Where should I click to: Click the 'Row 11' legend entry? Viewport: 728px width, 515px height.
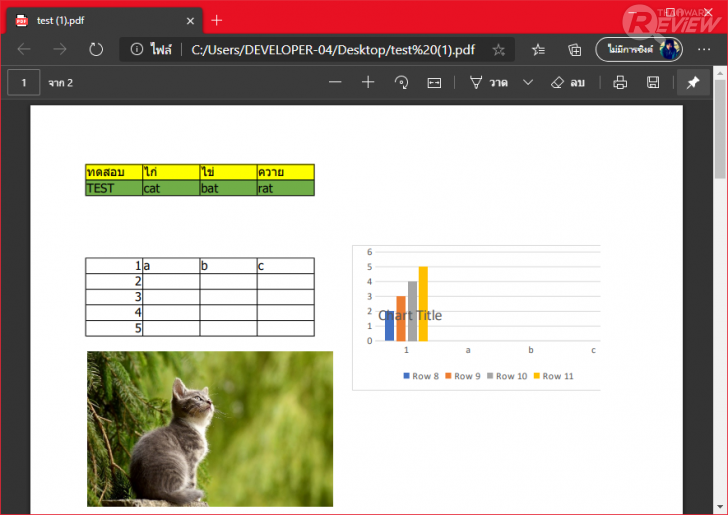click(x=553, y=376)
